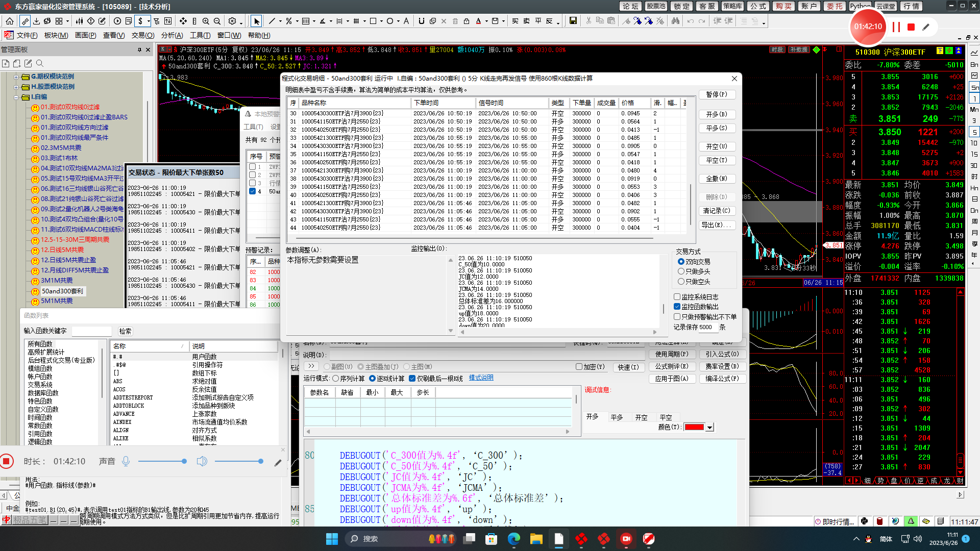The width and height of the screenshot is (980, 551).
Task: Select 序列计算 run mode radio
Action: pos(335,379)
